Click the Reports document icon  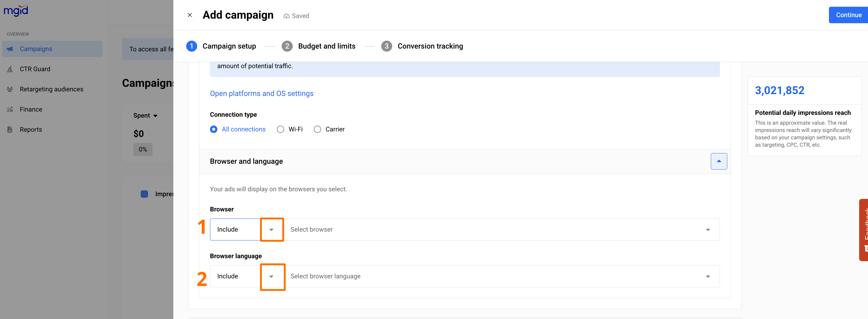tap(10, 130)
